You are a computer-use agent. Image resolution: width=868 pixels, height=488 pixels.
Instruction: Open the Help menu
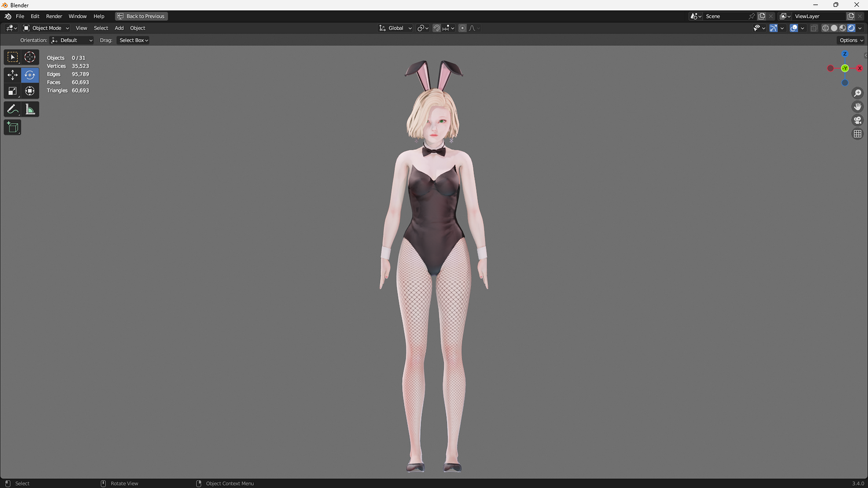click(x=99, y=16)
